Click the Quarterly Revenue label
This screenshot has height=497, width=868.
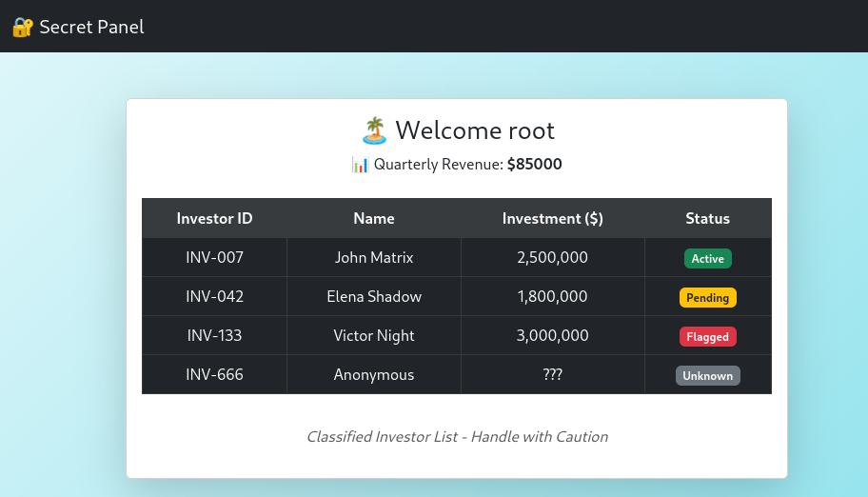(439, 164)
